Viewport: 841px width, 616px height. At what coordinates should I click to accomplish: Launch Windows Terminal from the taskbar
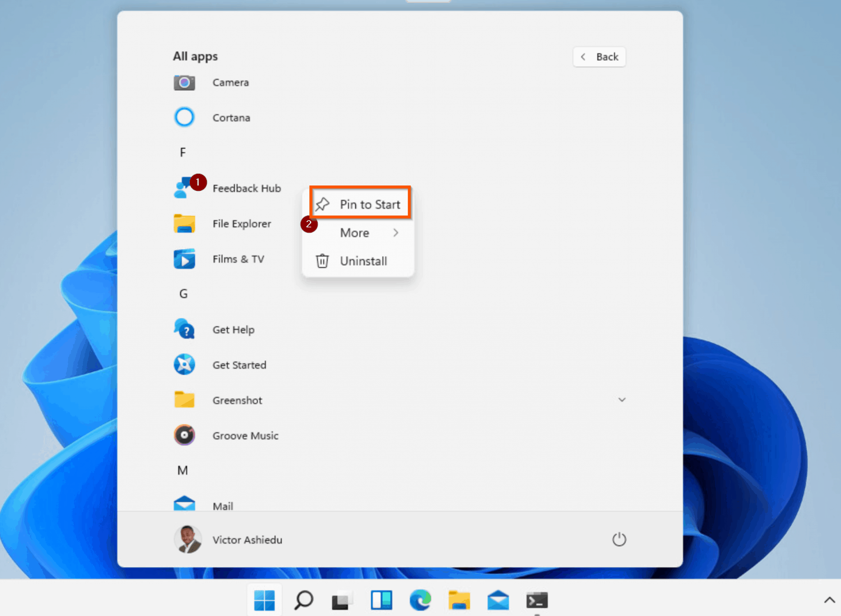coord(537,600)
